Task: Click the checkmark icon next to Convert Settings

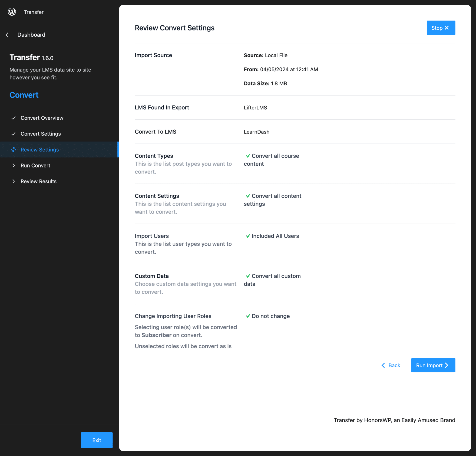Action: tap(14, 134)
